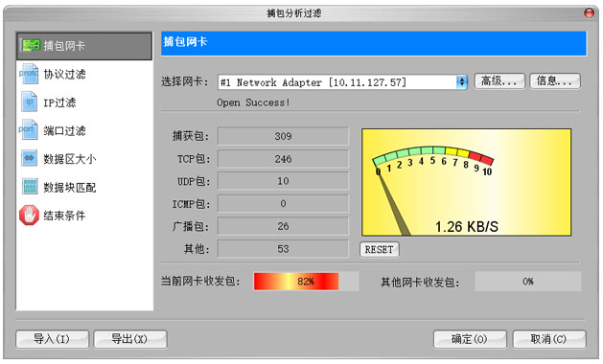
Task: Switch to 协议过滤 text in sidebar
Action: tap(64, 74)
